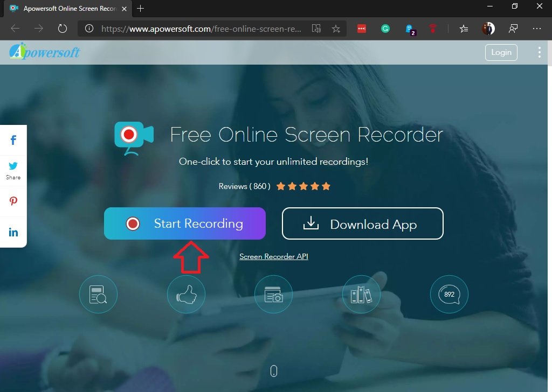Open the browser profile avatar
This screenshot has height=392, width=552.
(x=488, y=29)
